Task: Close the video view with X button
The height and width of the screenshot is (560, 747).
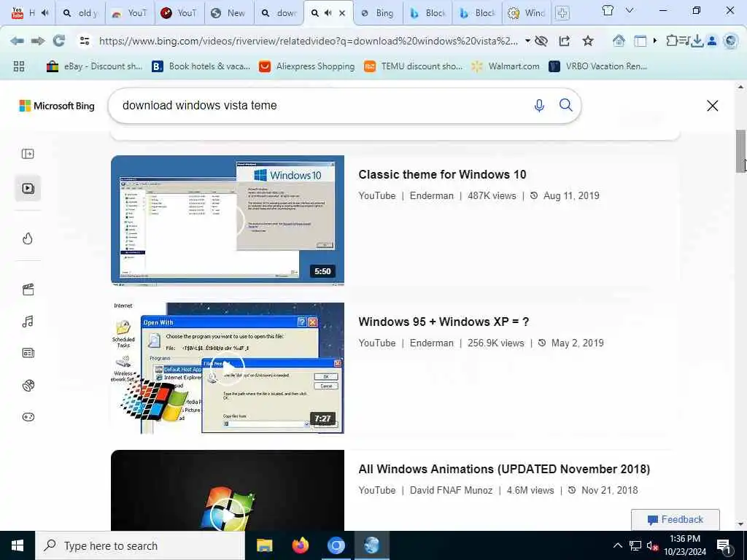Action: [712, 106]
